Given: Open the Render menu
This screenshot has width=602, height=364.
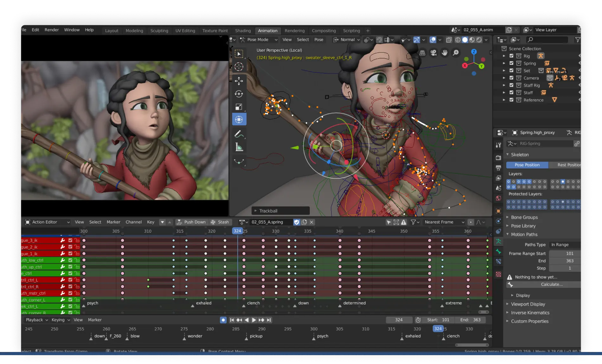Looking at the screenshot, I should pyautogui.click(x=52, y=30).
